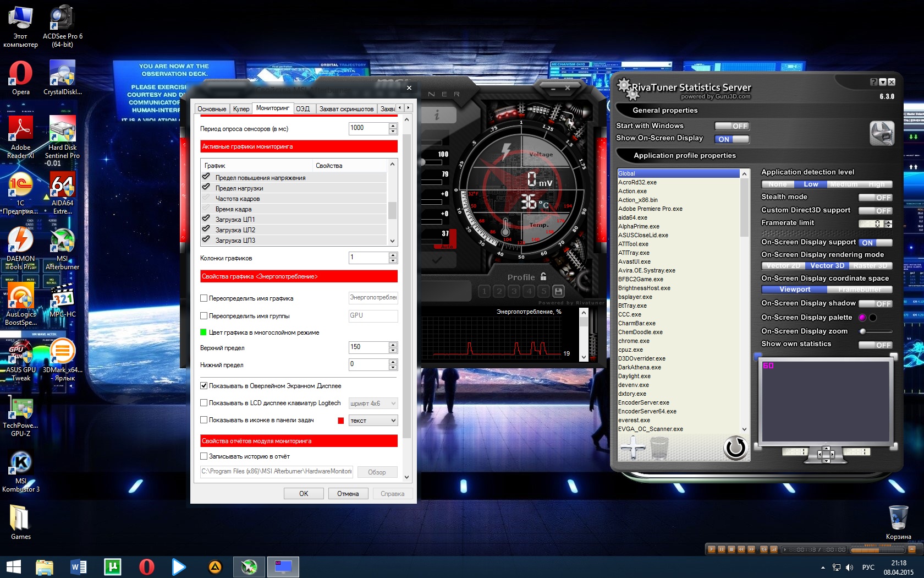Click the RivaTuner add profile plus icon
Screen dimensions: 924x578
(x=632, y=448)
